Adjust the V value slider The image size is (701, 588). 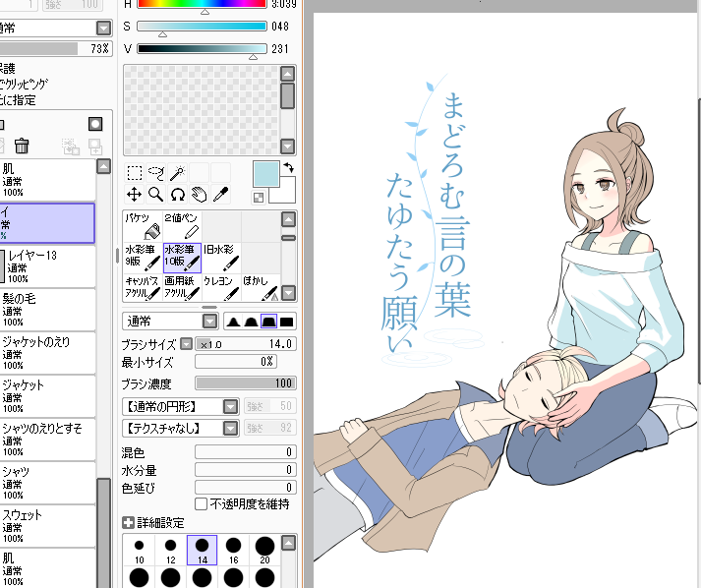point(202,48)
